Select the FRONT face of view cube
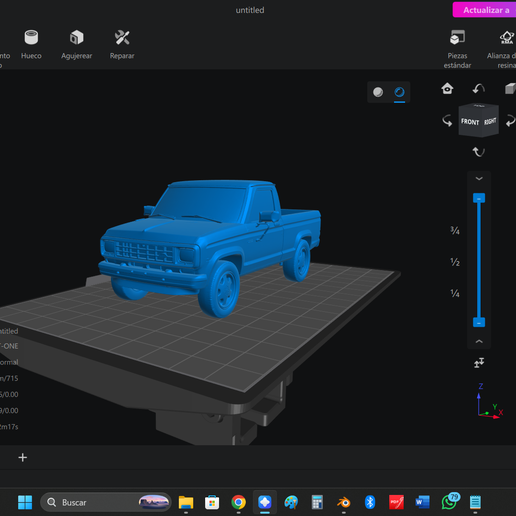The image size is (516, 516). (470, 122)
